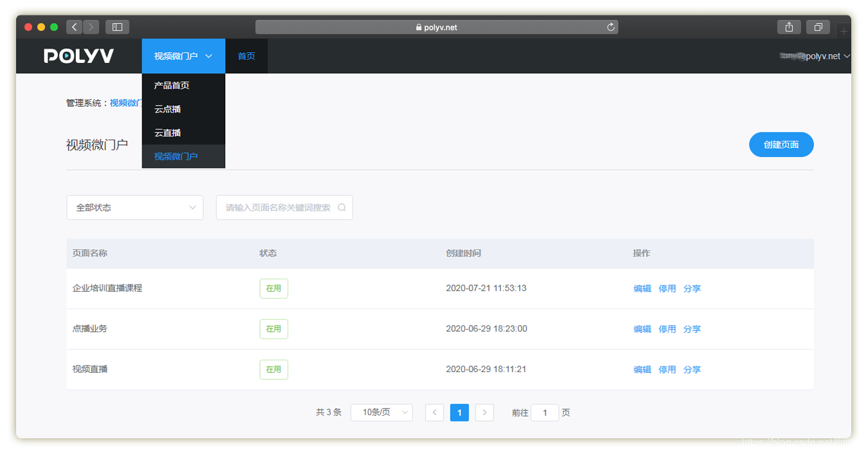Select 云直播 from the dropdown menu
Image resolution: width=868 pixels, height=455 pixels.
click(x=167, y=133)
